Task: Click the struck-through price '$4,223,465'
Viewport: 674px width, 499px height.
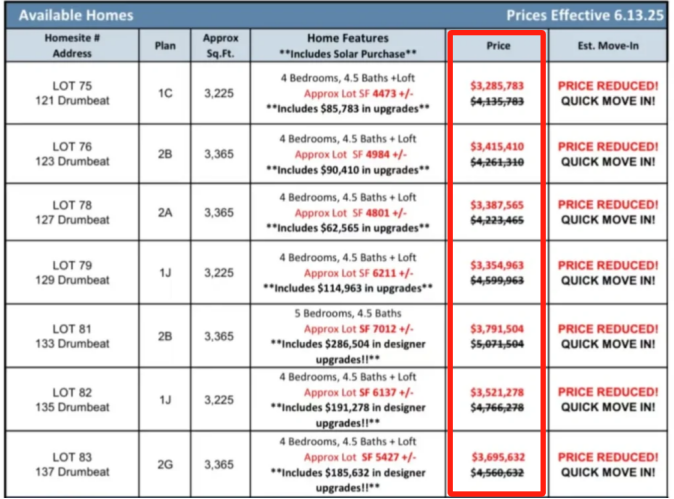Action: coord(497,220)
